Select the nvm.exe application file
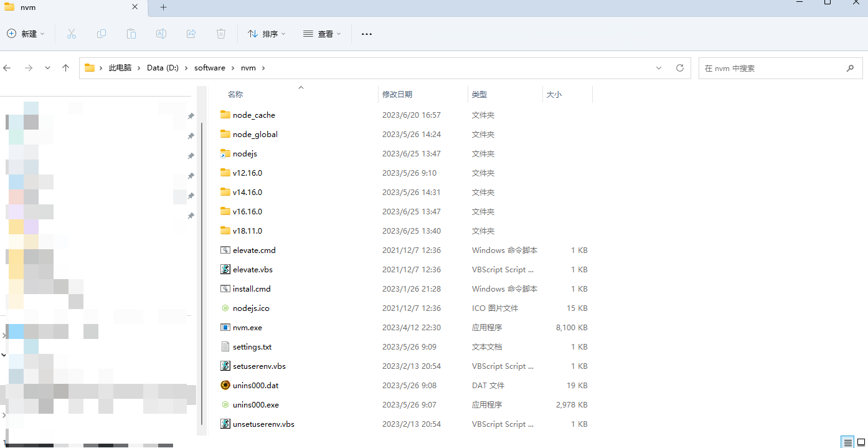The image size is (868, 448). [x=247, y=327]
